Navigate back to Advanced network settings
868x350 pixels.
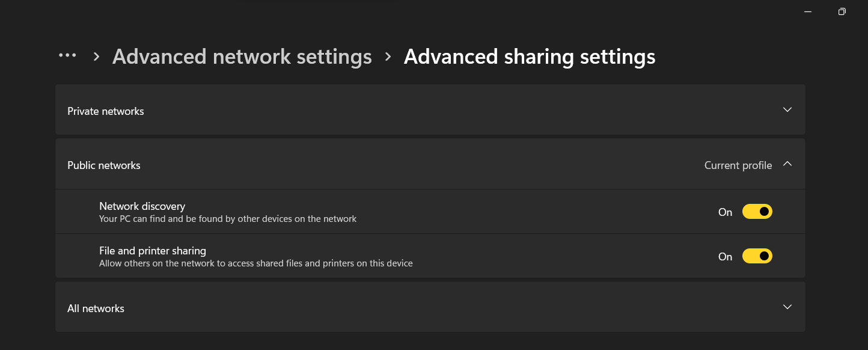coord(242,56)
